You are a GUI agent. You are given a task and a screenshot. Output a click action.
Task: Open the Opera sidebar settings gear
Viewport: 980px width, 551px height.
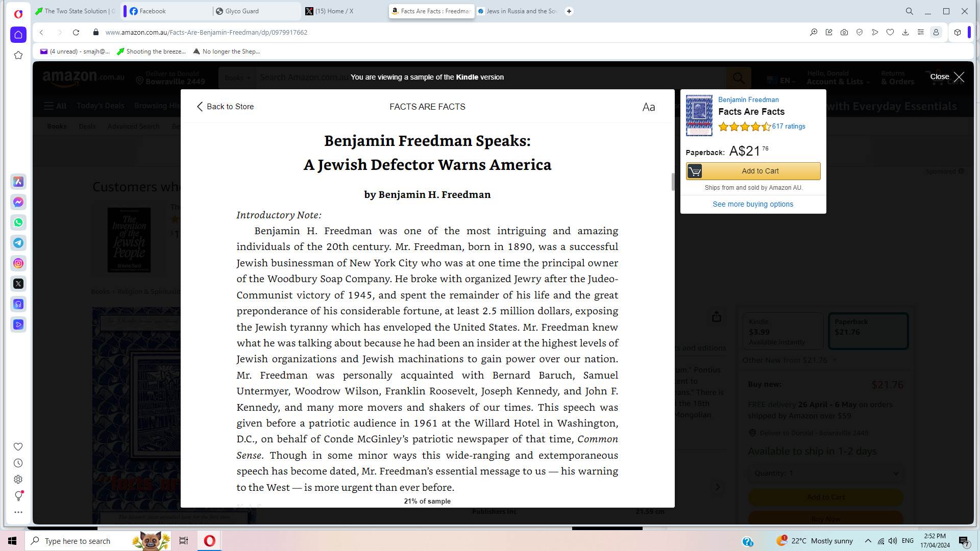[x=18, y=480]
